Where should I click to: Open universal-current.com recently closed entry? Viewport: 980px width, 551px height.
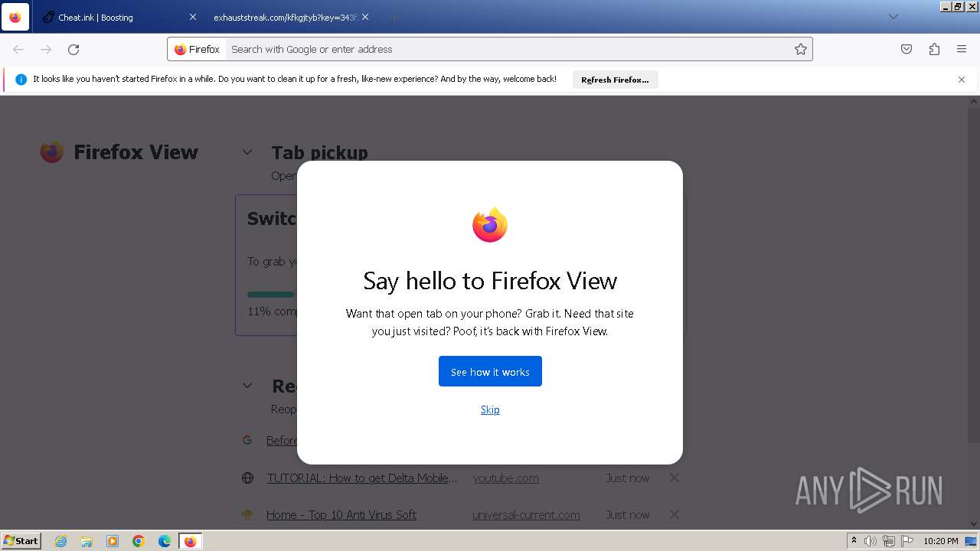click(x=526, y=514)
